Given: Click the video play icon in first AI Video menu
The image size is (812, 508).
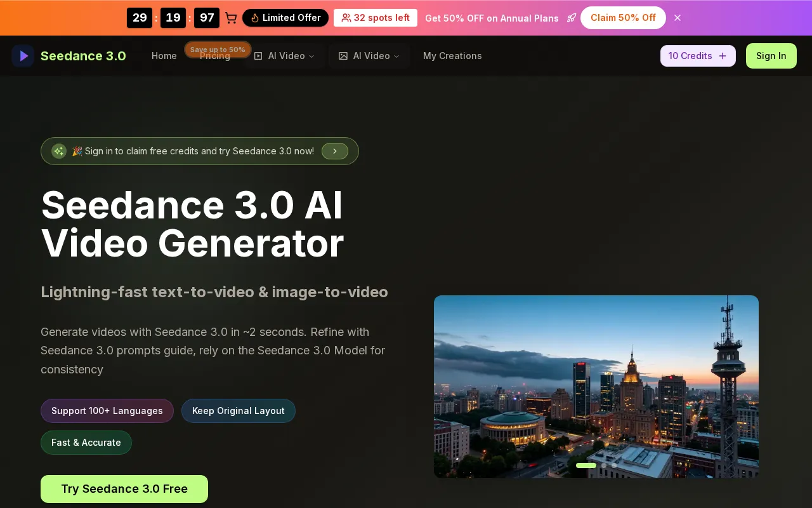Looking at the screenshot, I should pyautogui.click(x=258, y=56).
